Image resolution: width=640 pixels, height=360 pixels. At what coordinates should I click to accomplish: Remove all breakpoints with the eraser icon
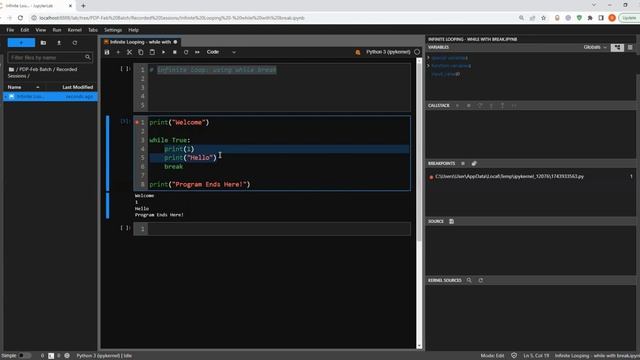(474, 164)
